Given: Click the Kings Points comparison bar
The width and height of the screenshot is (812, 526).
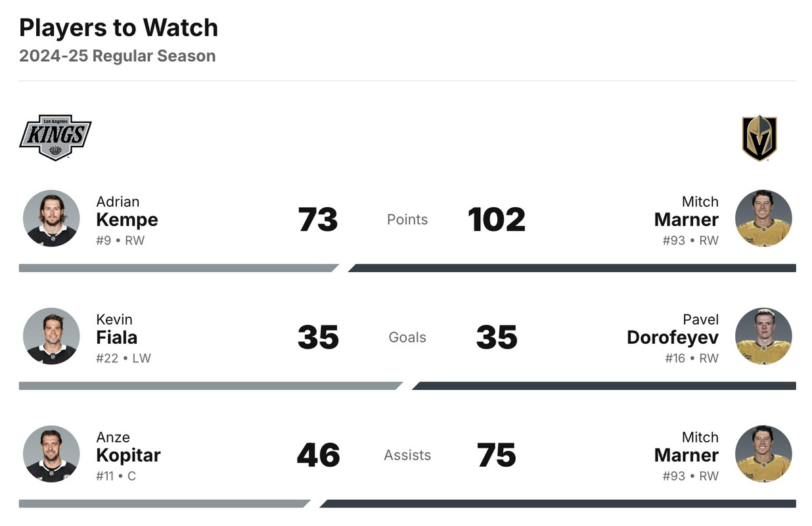Looking at the screenshot, I should coord(177,268).
